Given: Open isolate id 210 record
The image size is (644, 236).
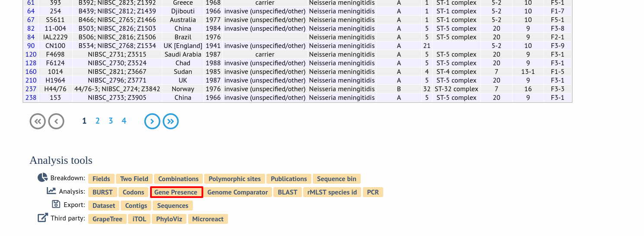Looking at the screenshot, I should [31, 80].
